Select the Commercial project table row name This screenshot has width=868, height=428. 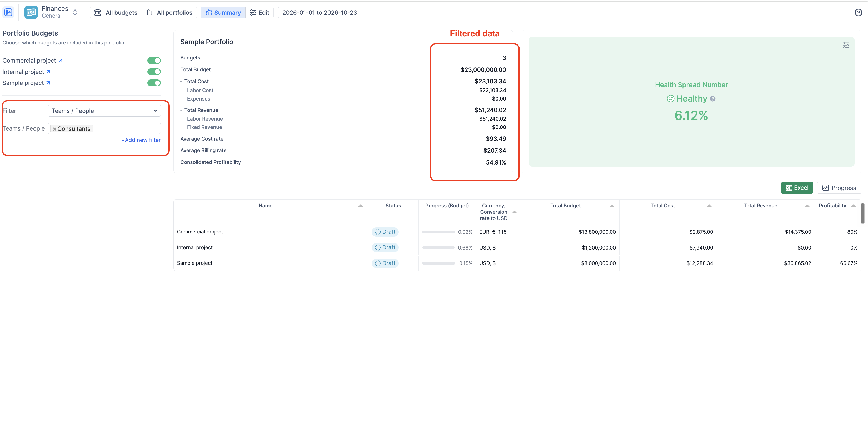[200, 232]
